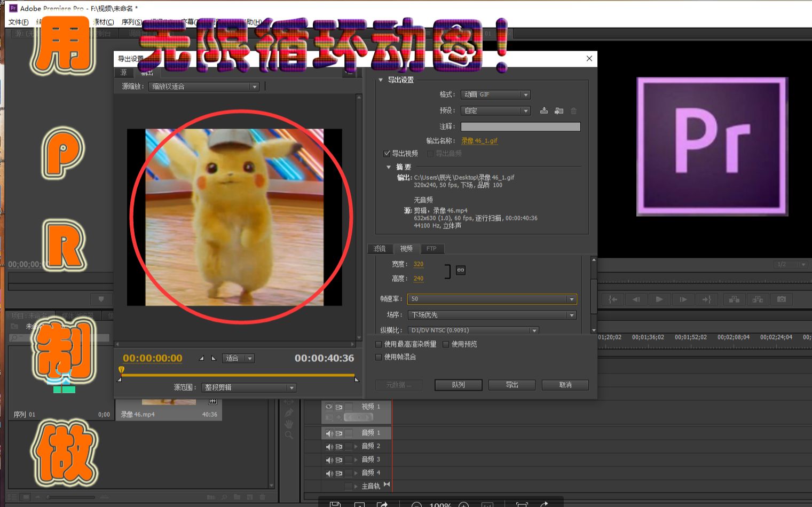
Task: Mute 音频 1 track speaker icon
Action: click(329, 433)
